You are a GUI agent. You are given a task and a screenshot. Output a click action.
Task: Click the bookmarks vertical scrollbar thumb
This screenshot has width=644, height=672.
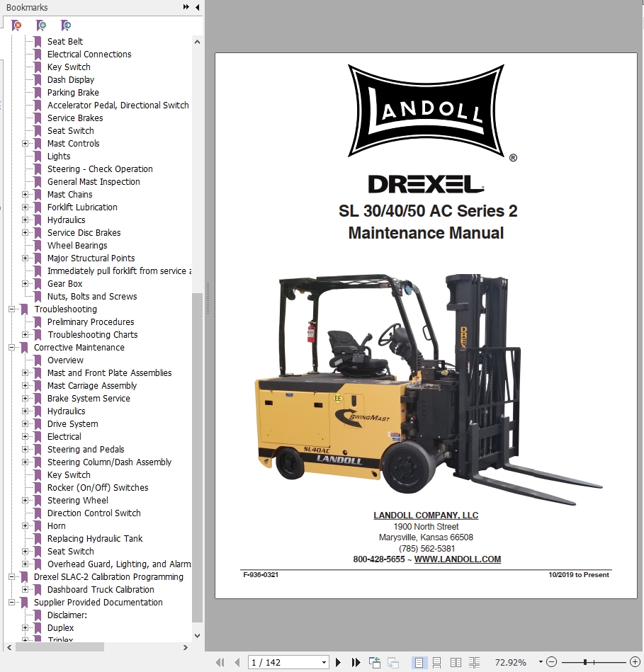197,457
